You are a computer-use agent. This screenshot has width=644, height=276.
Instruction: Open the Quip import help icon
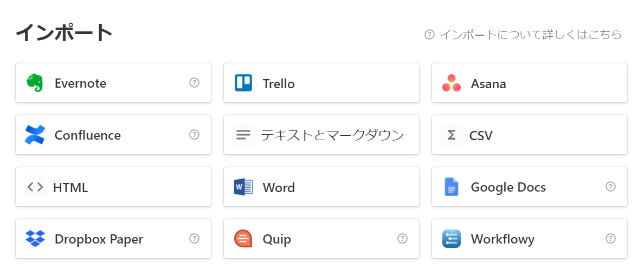coord(402,238)
